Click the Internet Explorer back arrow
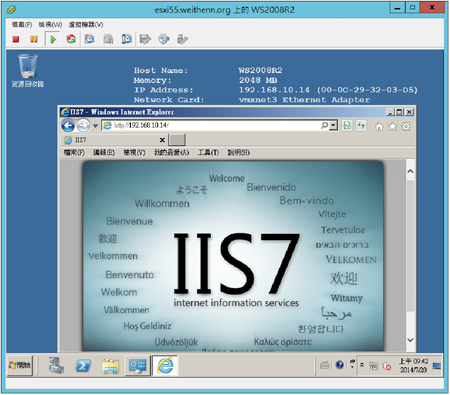This screenshot has width=450, height=395. [68, 126]
